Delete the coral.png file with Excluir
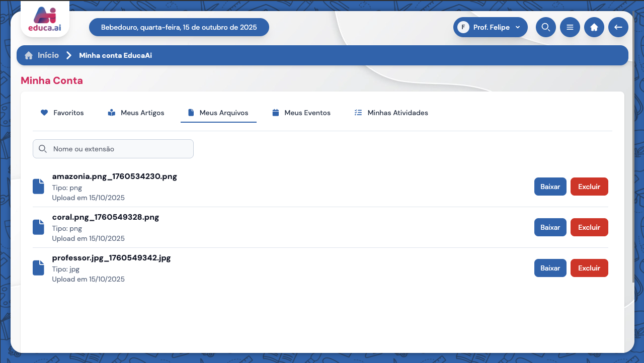Viewport: 644px width, 363px height. click(589, 227)
